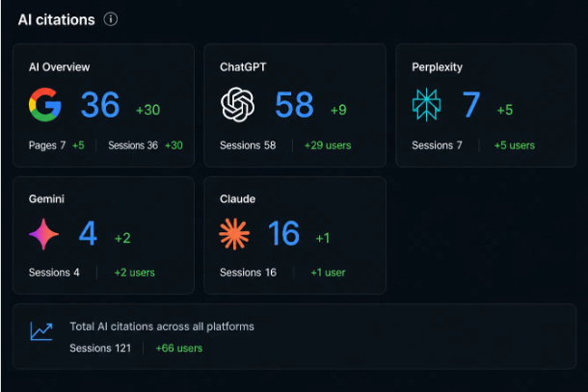Click the large 36 AI Overview count
The height and width of the screenshot is (392, 588).
[x=100, y=105]
